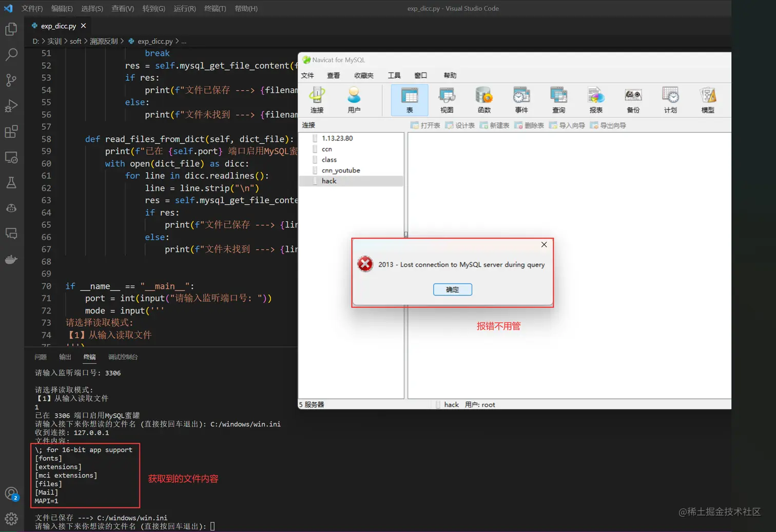Click the terminal input prompt line
This screenshot has height=532, width=776.
click(125, 526)
